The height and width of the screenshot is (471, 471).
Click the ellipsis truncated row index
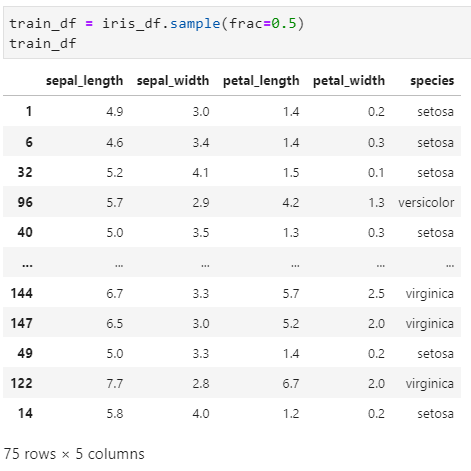(x=27, y=265)
